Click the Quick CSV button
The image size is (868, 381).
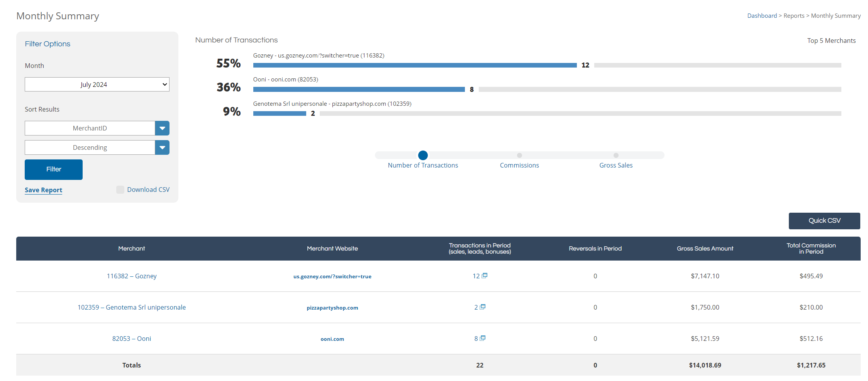824,221
